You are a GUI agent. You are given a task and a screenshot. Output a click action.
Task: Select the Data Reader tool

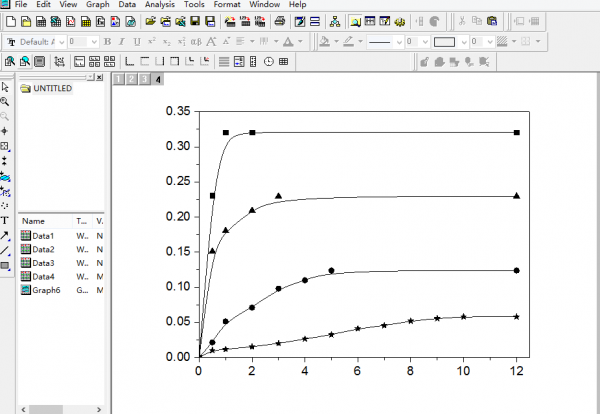[x=5, y=146]
